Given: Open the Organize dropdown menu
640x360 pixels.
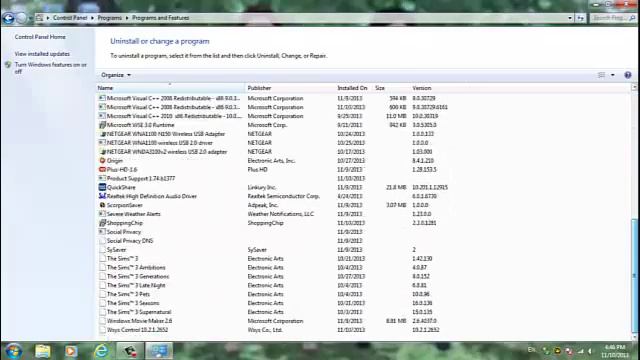Looking at the screenshot, I should point(116,75).
